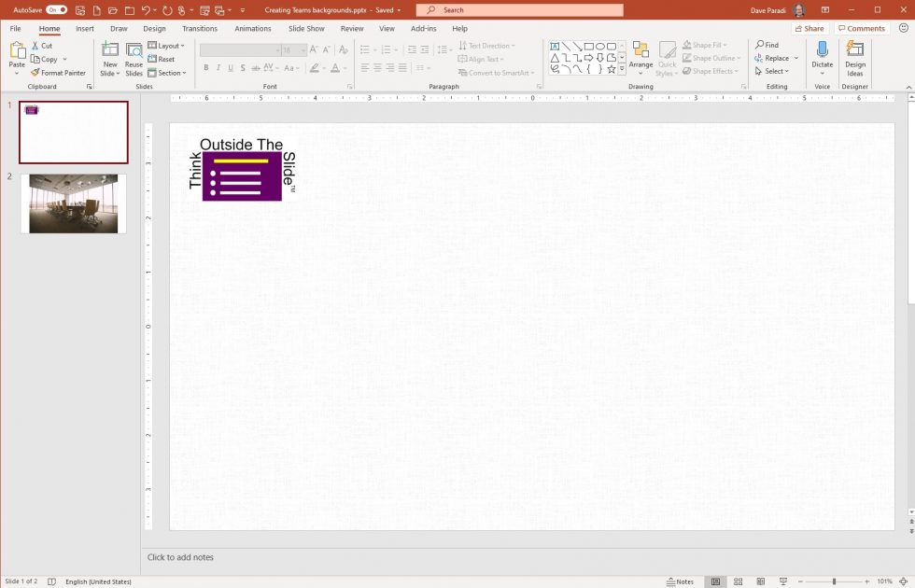Switch to the Insert ribbon tab
Screen dimensions: 915x588
click(x=85, y=28)
